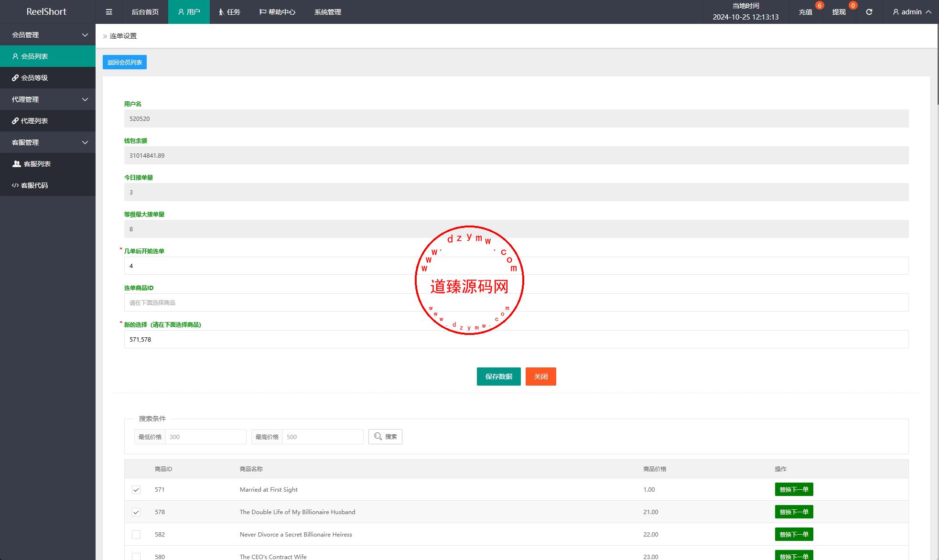This screenshot has width=939, height=560.
Task: Uncheck the checkbox for product 571
Action: pos(136,490)
